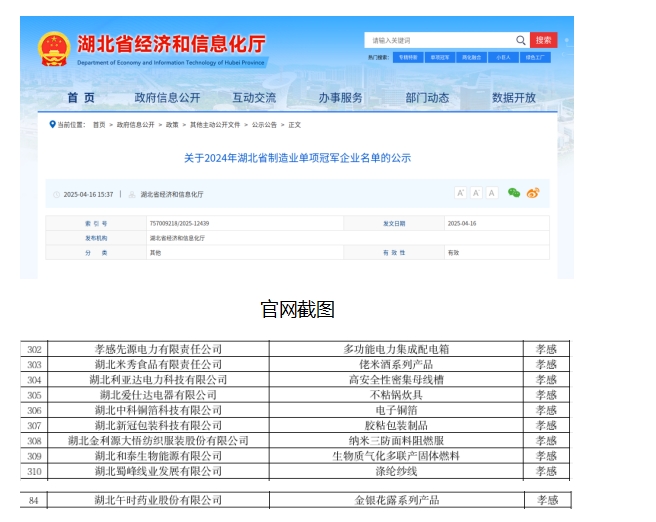Select the 单项冠军 hot search tag
Image resolution: width=656 pixels, height=522 pixels.
440,57
